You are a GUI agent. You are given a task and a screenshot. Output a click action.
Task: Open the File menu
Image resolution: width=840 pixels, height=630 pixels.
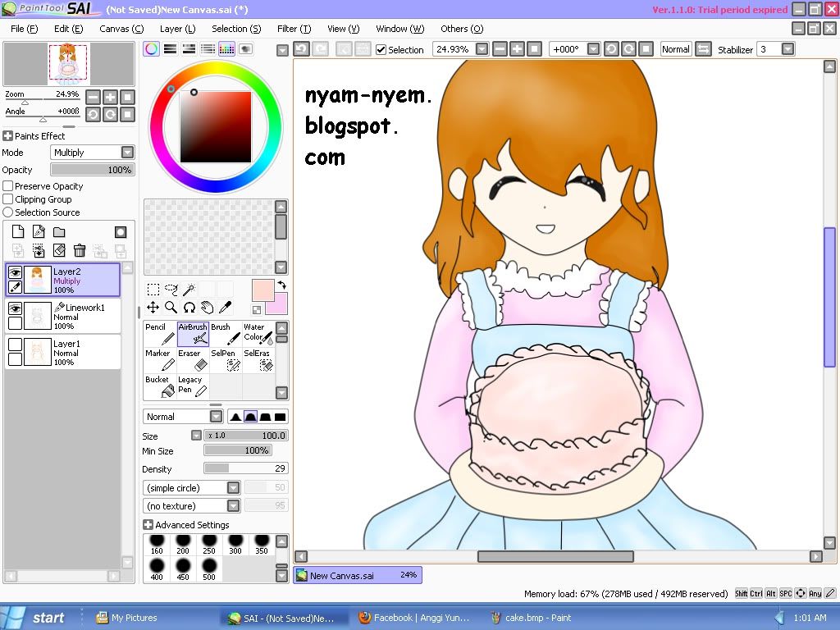(x=24, y=29)
